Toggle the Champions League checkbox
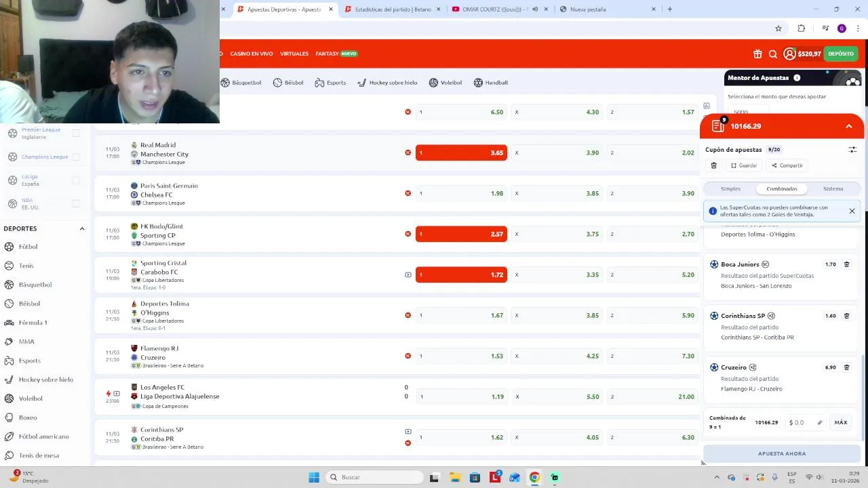Screen dimensions: 868x488 pos(76,157)
